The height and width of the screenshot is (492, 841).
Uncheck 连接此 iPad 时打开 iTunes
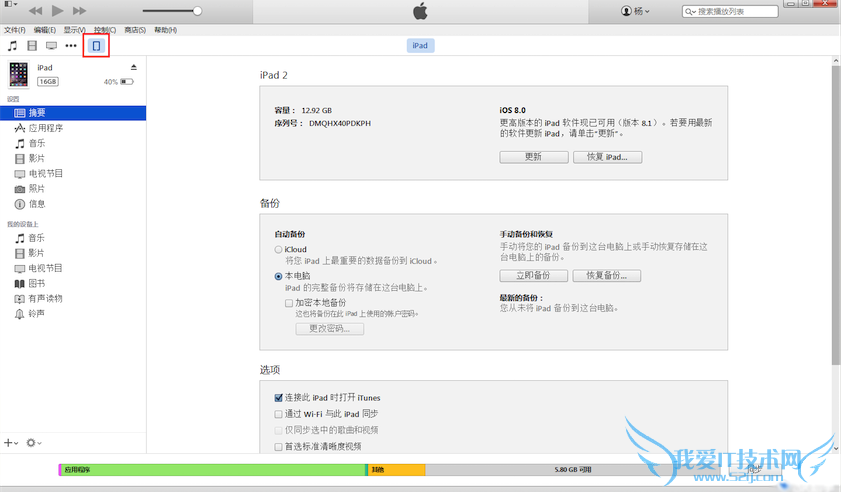278,398
